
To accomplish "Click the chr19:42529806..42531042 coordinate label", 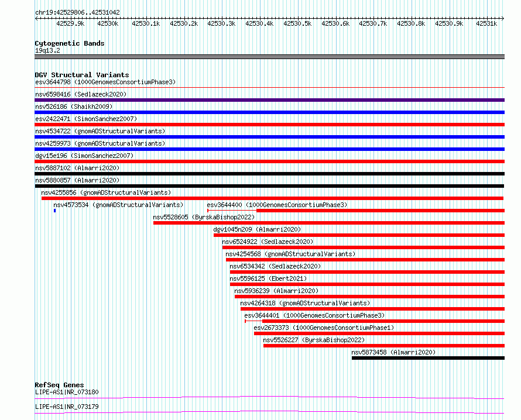I will pos(77,13).
